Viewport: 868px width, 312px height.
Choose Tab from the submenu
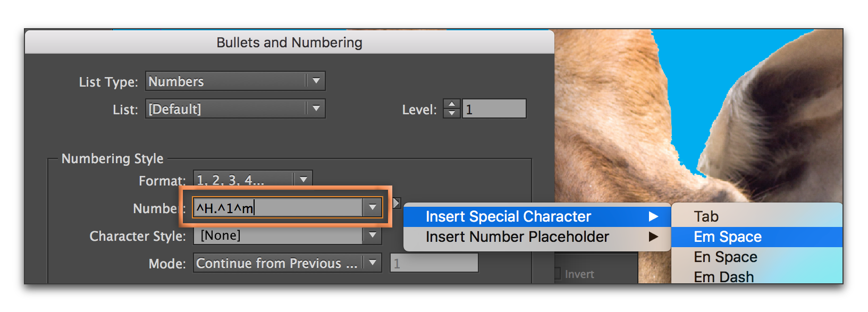coord(706,216)
